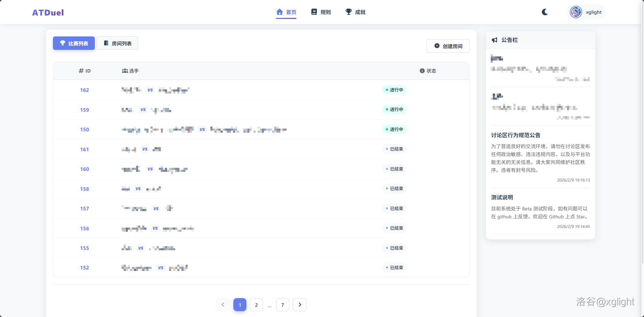Click the info icon in status column header
The width and height of the screenshot is (644, 317).
click(x=422, y=71)
